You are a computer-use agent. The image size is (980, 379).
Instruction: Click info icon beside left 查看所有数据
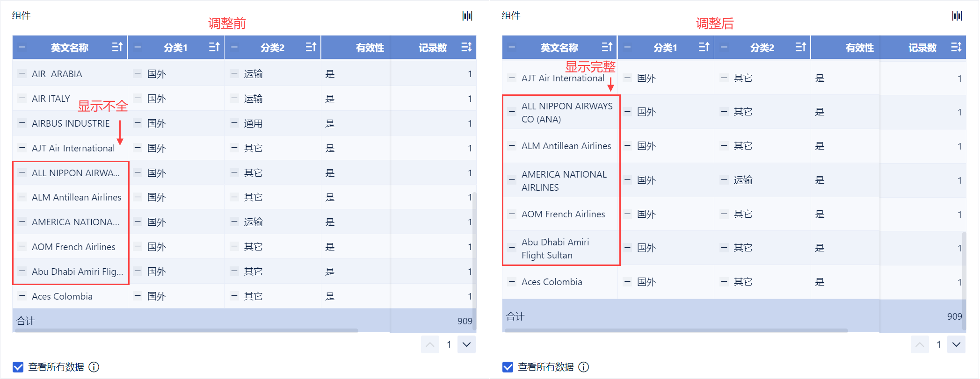(94, 367)
